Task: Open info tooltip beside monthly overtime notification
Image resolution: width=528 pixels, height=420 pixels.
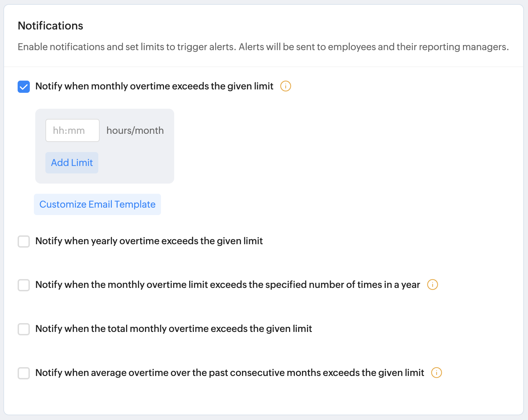Action: (286, 86)
